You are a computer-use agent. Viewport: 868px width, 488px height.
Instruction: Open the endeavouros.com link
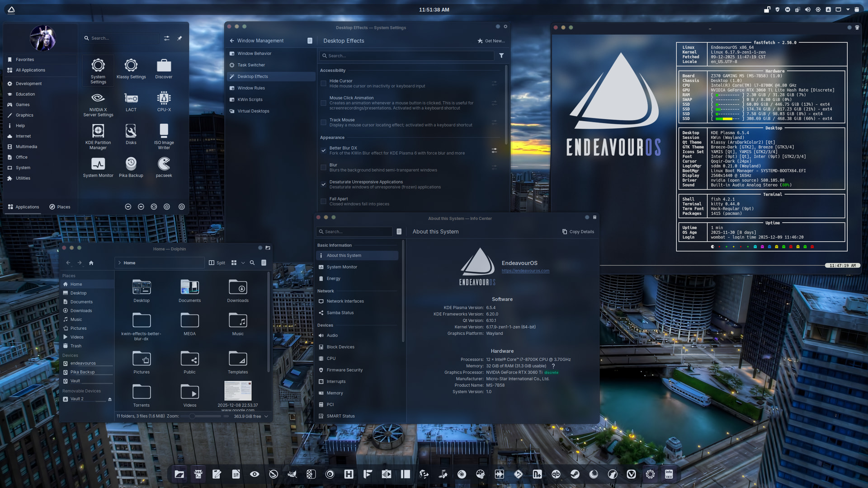click(525, 271)
